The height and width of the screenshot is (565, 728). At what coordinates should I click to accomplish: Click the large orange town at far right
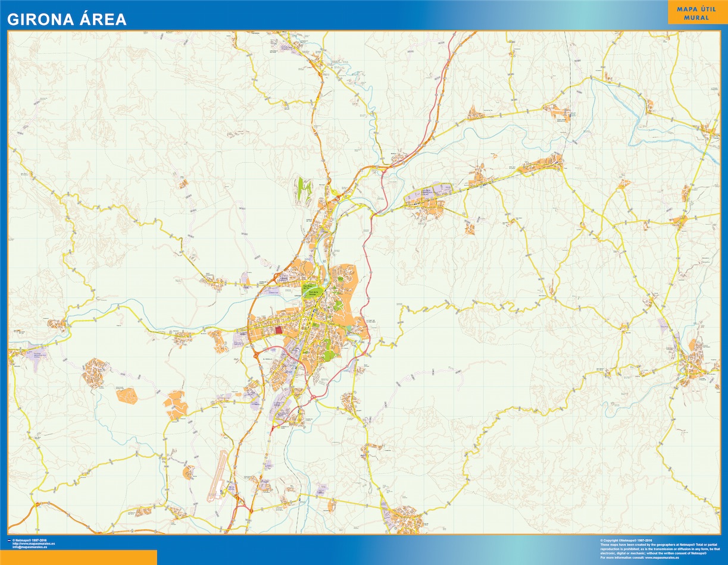(694, 364)
